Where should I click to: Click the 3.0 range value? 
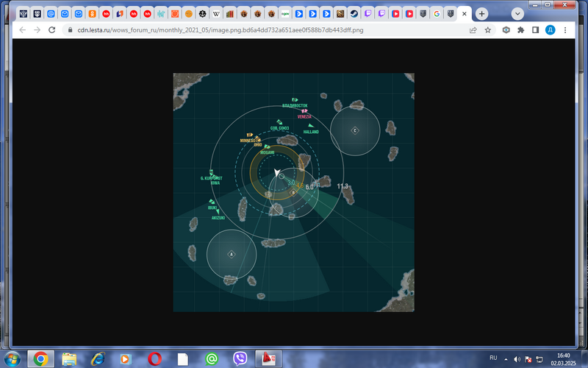(291, 183)
